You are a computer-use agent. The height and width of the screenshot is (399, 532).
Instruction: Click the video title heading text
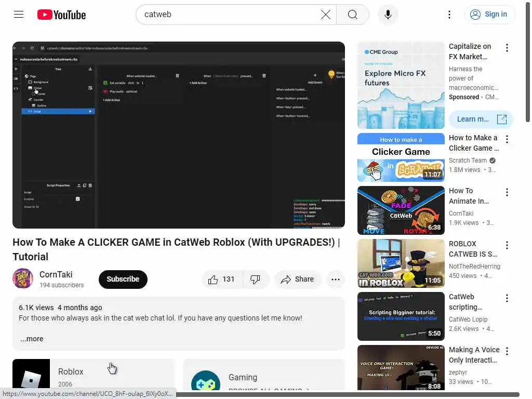[176, 249]
